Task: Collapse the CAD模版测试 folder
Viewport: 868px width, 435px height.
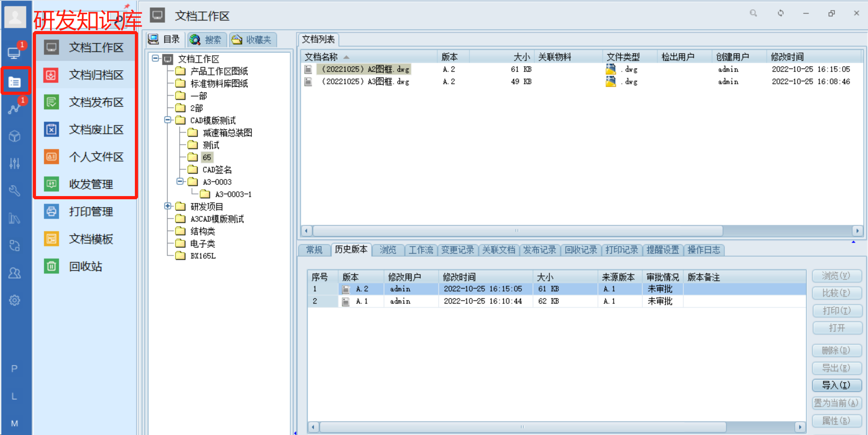Action: click(168, 120)
